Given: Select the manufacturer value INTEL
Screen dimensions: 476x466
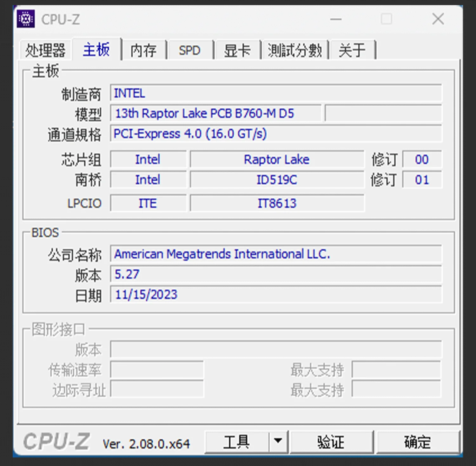Looking at the screenshot, I should click(x=276, y=93).
